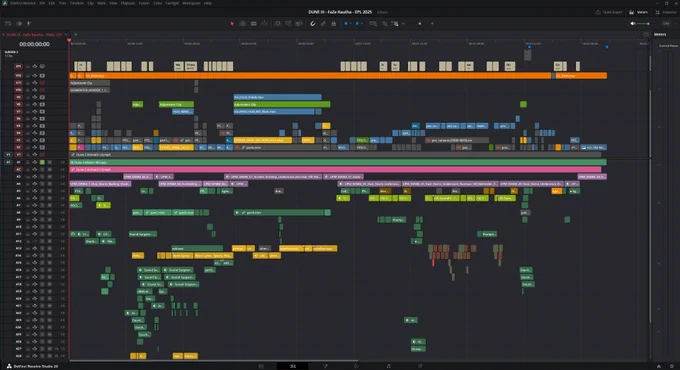Select the DUNE III timeline tab
The width and height of the screenshot is (680, 370).
34,34
